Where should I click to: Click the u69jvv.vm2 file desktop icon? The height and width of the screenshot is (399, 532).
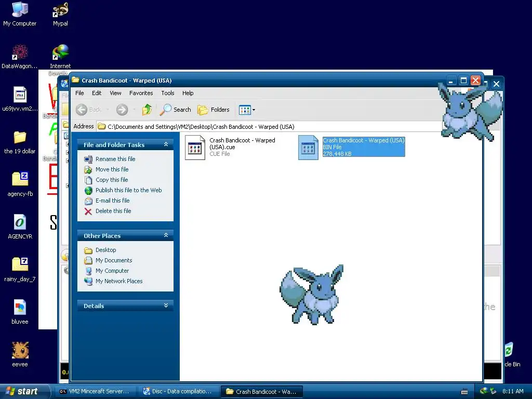tap(20, 95)
